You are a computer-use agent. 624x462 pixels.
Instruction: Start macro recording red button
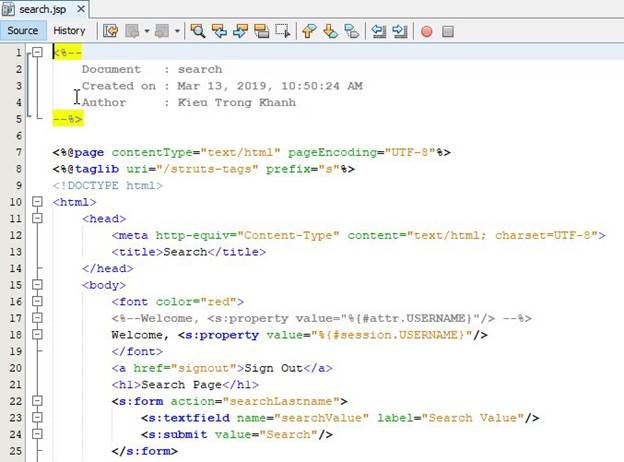pyautogui.click(x=427, y=31)
